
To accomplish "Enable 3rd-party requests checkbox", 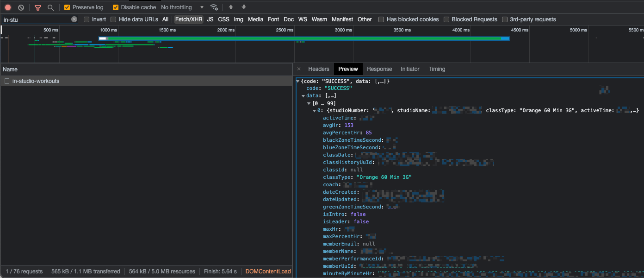I will pyautogui.click(x=505, y=19).
